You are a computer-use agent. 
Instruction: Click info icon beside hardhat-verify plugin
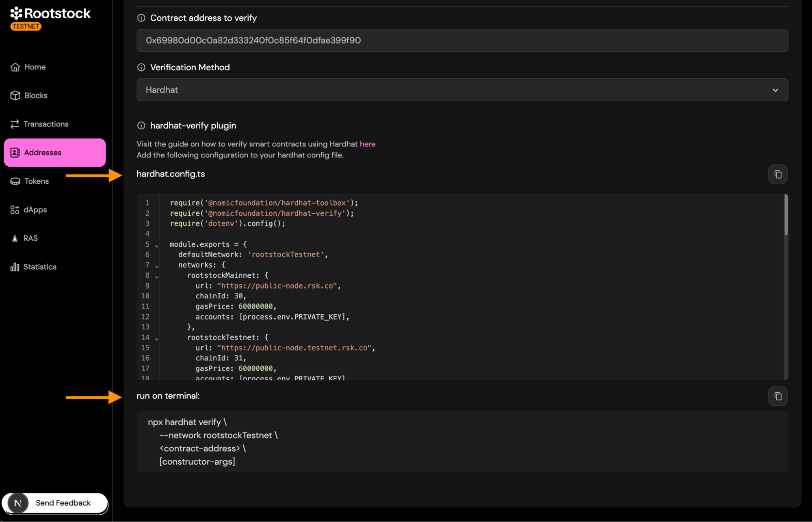tap(141, 126)
